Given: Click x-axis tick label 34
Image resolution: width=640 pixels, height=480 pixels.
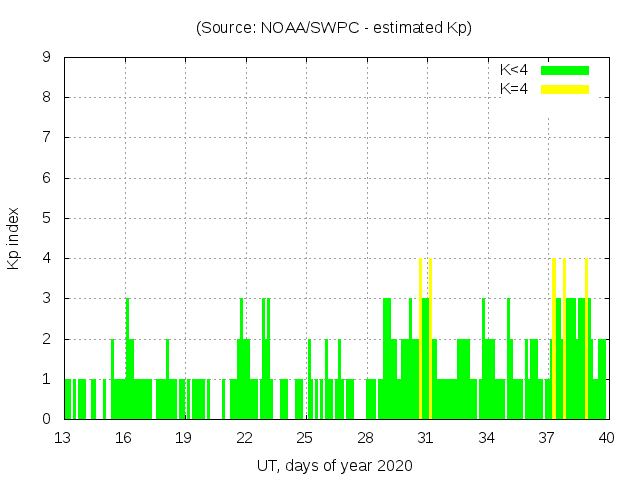Looking at the screenshot, I should coord(486,438).
